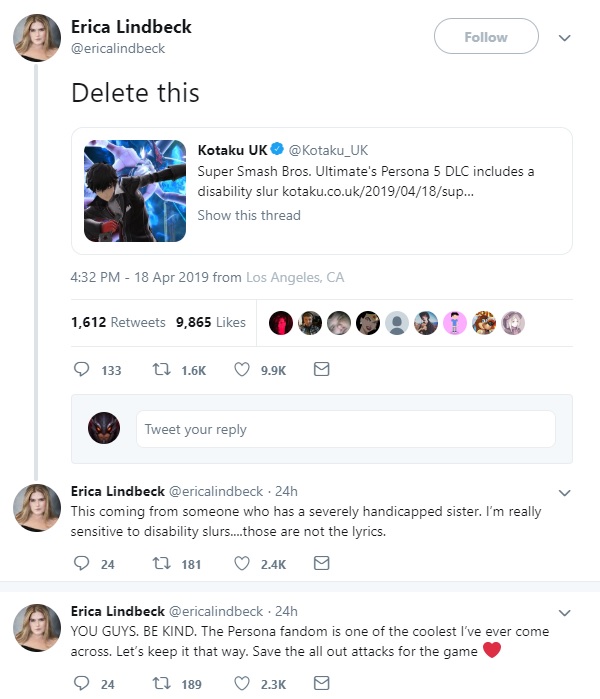The width and height of the screenshot is (600, 699).
Task: Share 'BE KIND' tweet via envelope icon
Action: [321, 683]
